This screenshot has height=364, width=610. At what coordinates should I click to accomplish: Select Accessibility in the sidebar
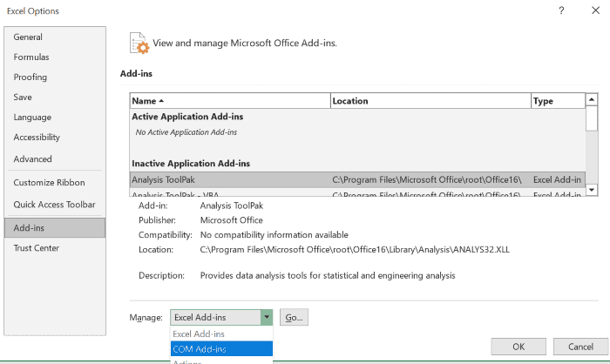[55, 138]
